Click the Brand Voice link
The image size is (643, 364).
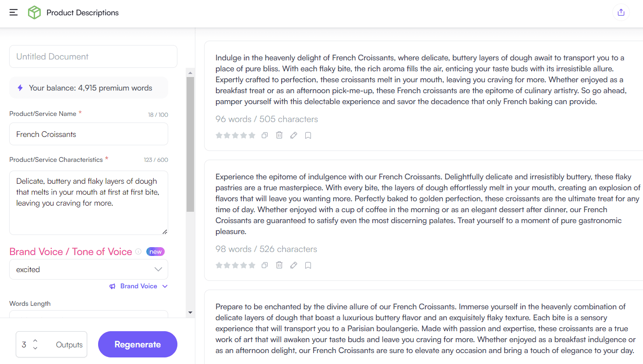tap(138, 286)
